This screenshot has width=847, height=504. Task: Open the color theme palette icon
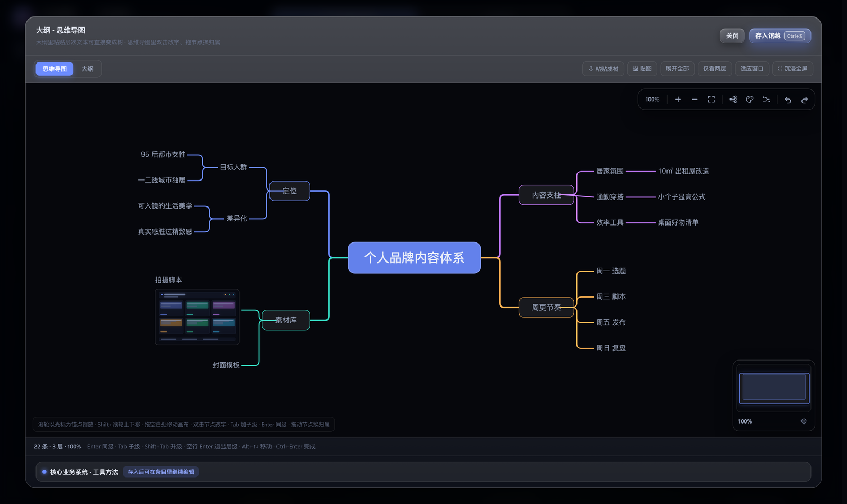click(750, 100)
